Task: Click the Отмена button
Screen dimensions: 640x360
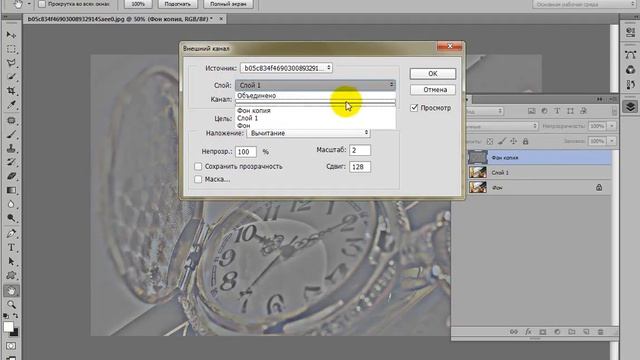Action: (x=433, y=89)
